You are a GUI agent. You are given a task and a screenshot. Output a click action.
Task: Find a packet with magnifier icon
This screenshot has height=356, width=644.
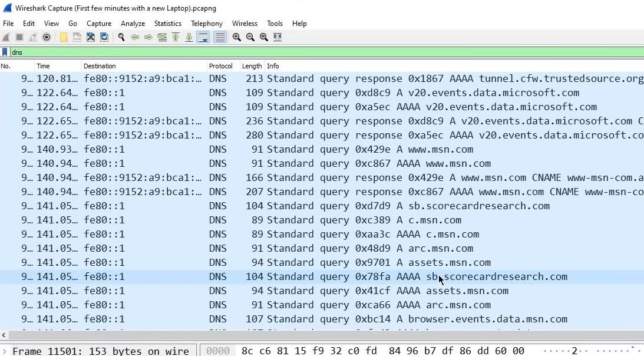tap(121, 37)
